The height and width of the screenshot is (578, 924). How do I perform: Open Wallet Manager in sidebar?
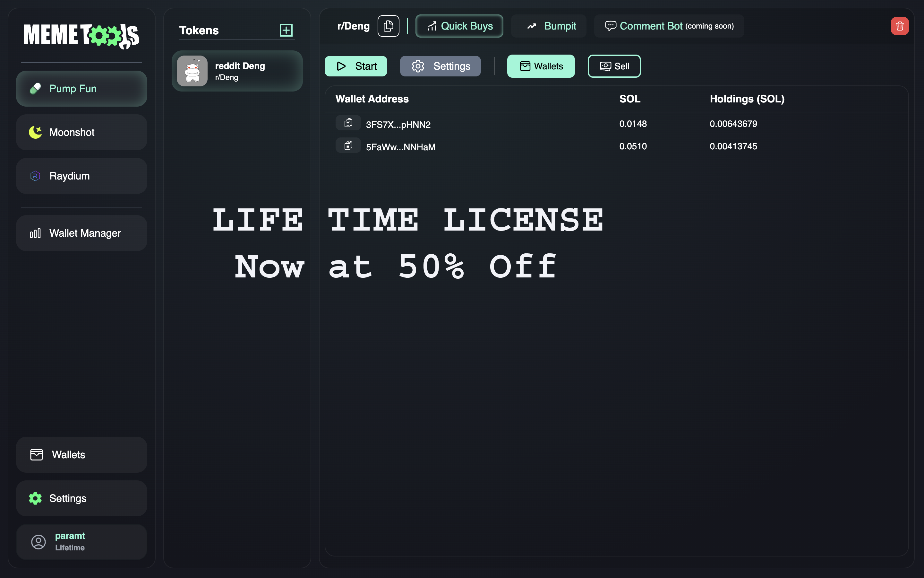coord(81,233)
